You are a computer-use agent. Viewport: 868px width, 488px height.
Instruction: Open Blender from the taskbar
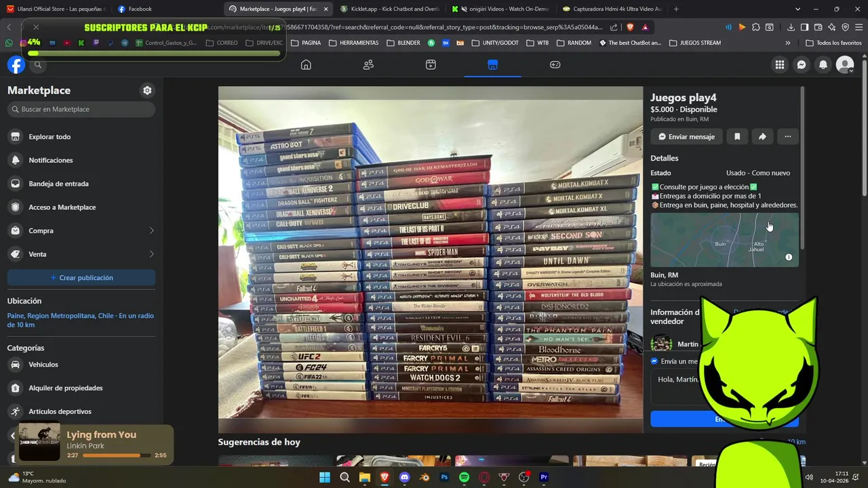(425, 477)
